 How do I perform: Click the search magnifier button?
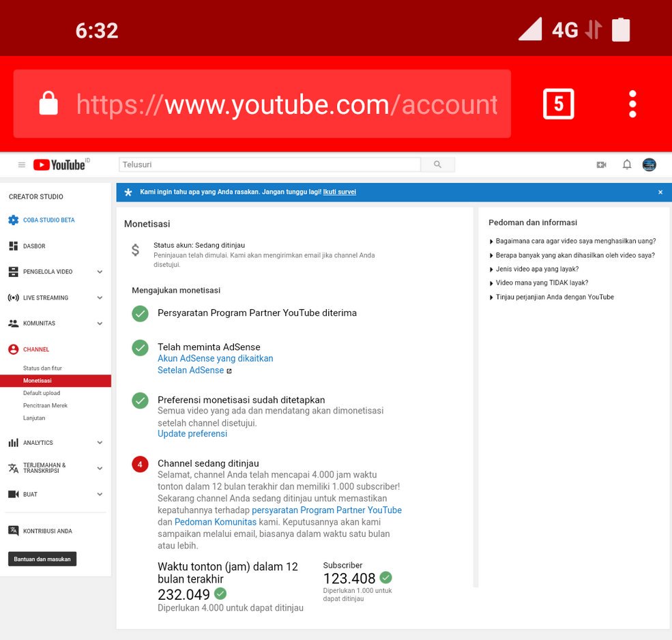[437, 164]
